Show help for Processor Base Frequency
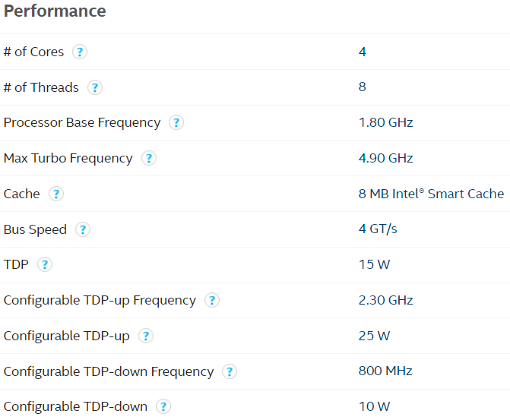 (x=176, y=122)
